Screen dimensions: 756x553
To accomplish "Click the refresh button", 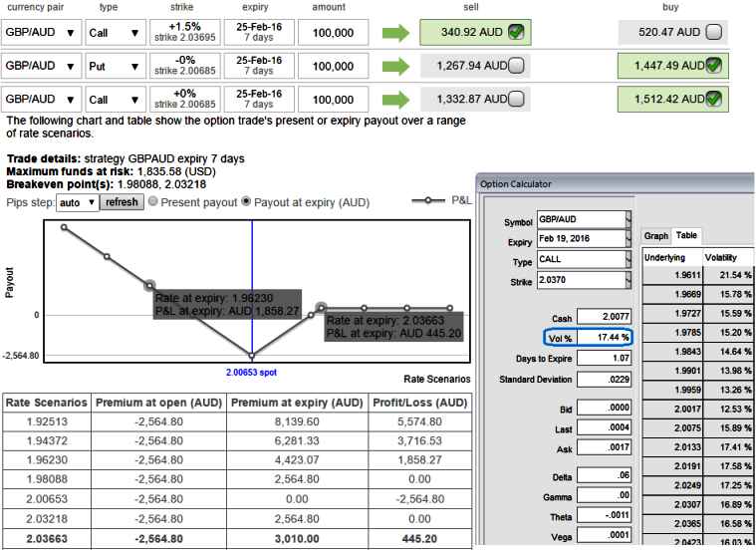I will (x=122, y=202).
